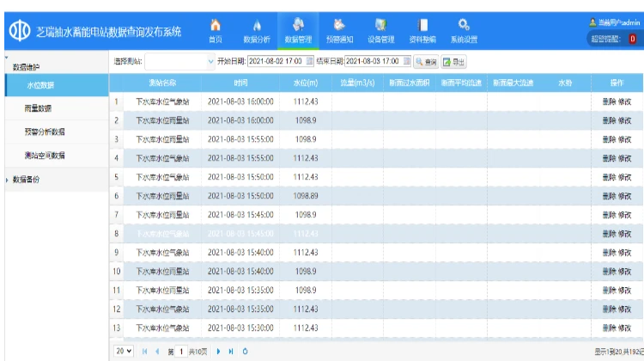Image resolution: width=644 pixels, height=361 pixels.
Task: Expand the 数据备份 sidebar group
Action: click(7, 180)
